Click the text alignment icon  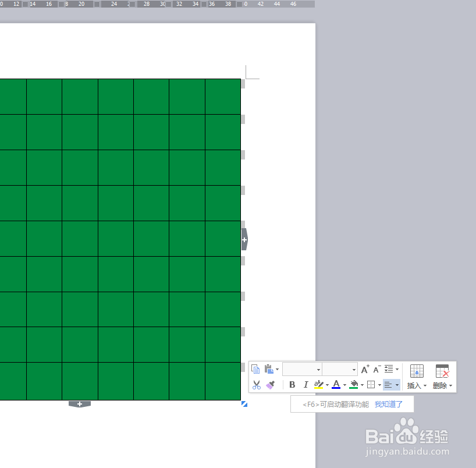388,385
